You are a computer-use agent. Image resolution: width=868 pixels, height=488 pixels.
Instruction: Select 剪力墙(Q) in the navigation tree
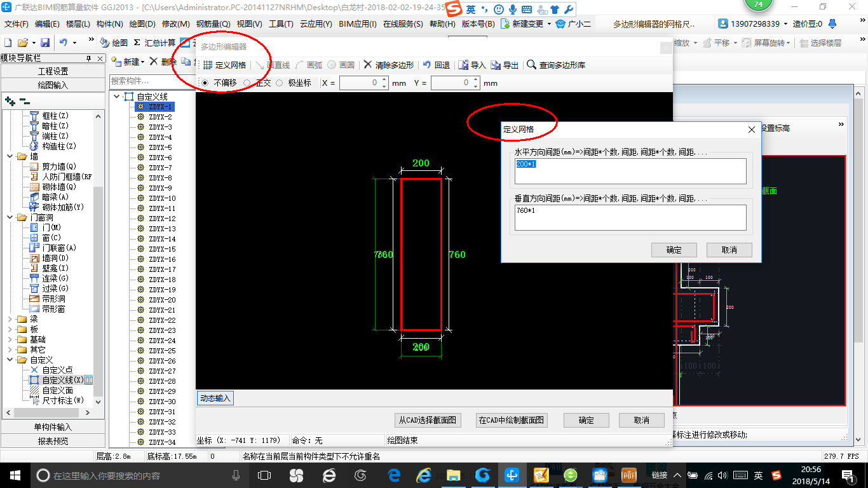[58, 166]
